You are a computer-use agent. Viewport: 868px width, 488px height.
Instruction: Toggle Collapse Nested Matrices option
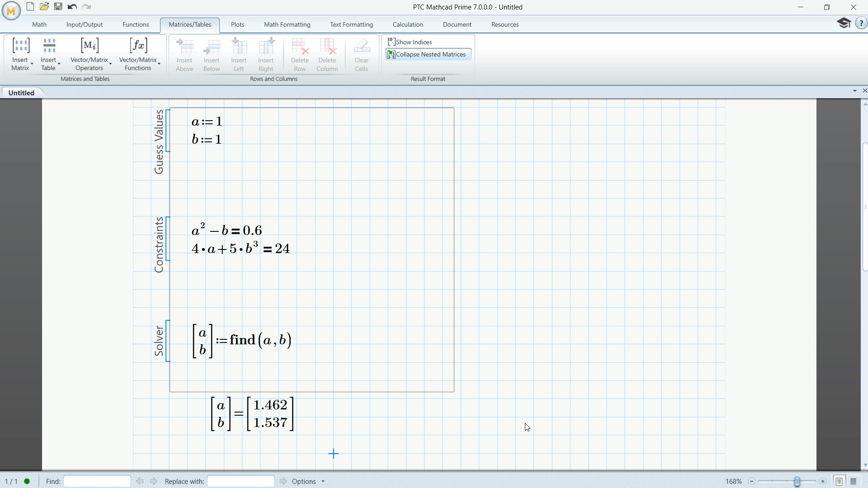coord(428,54)
